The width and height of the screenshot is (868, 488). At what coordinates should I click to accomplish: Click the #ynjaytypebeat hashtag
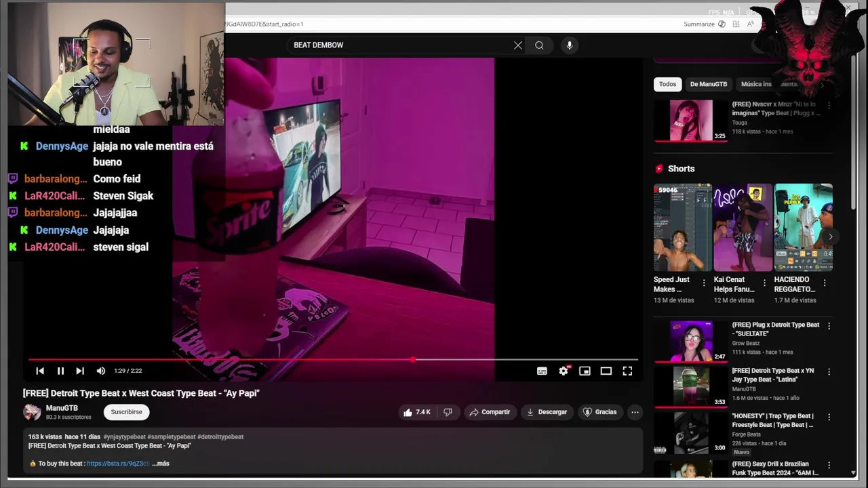tap(124, 437)
